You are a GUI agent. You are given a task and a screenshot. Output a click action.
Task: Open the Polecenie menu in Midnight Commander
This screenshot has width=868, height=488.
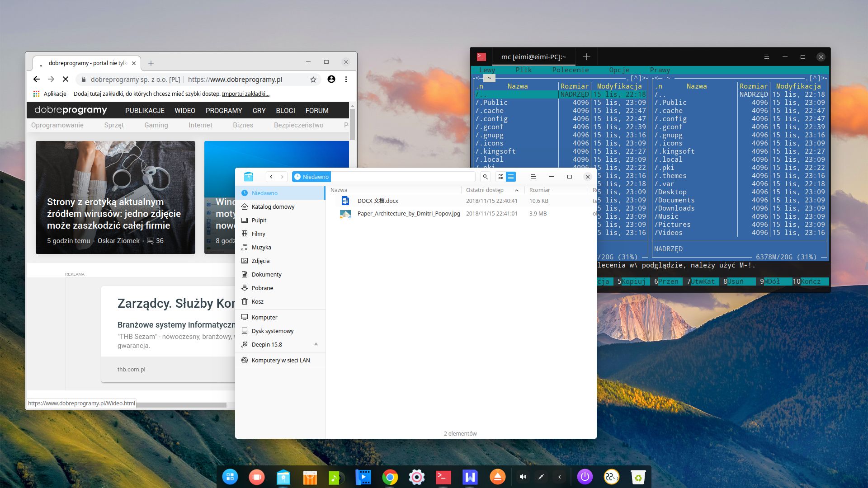570,70
